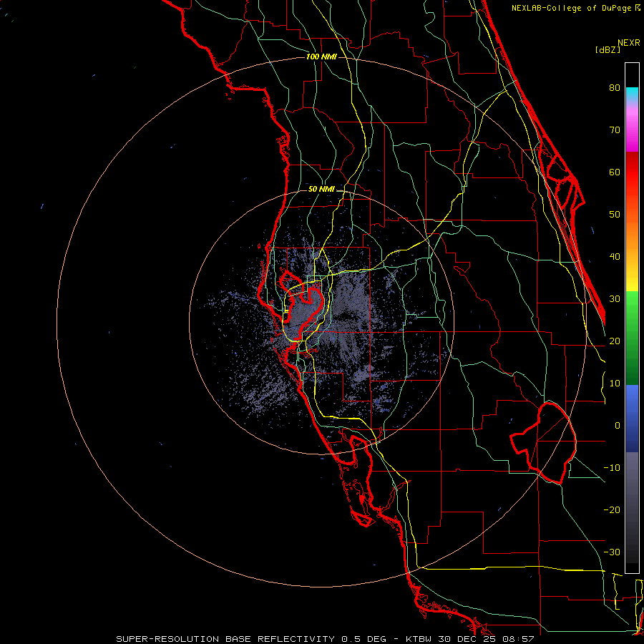Click the 10 dBZ scale label

[615, 384]
